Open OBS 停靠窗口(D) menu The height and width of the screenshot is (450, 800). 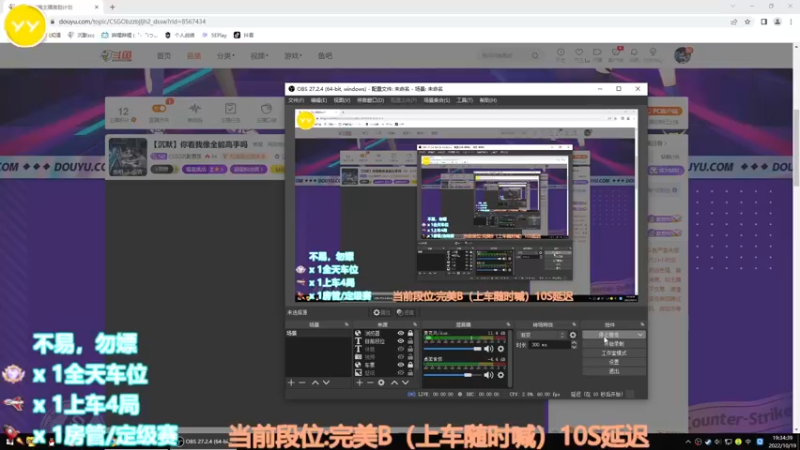point(370,101)
